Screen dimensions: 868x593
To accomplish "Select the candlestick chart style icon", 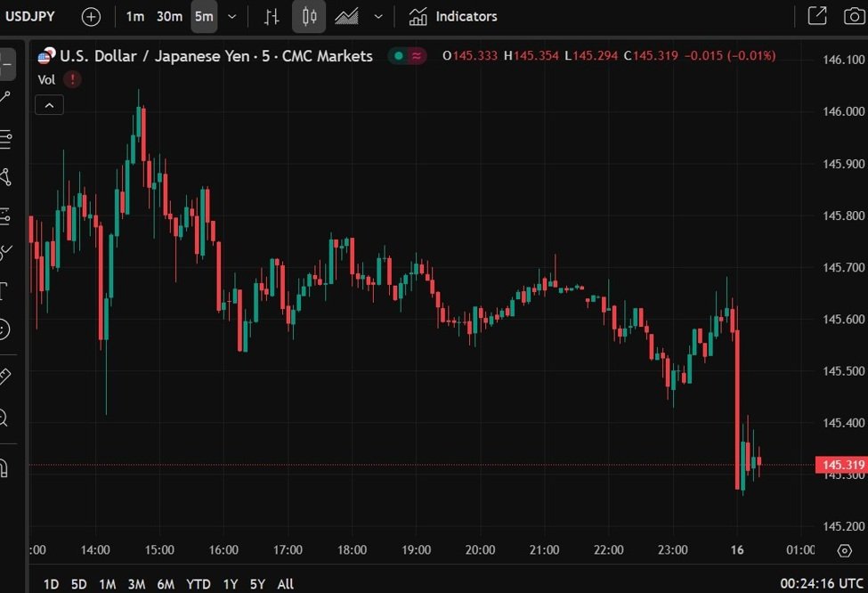I will [x=309, y=16].
